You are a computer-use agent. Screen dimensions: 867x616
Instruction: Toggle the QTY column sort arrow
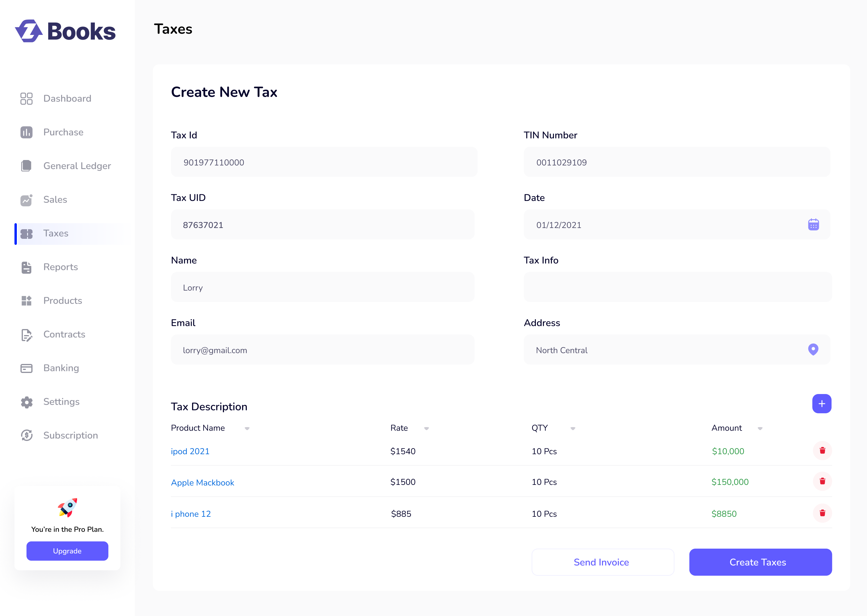tap(573, 429)
